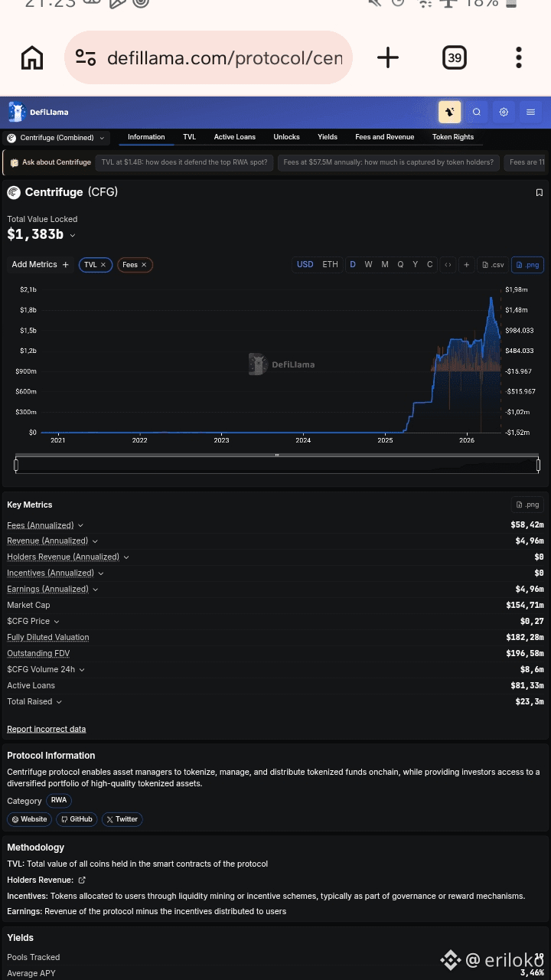Click the chart range slider track
This screenshot has width=551, height=980.
[277, 465]
